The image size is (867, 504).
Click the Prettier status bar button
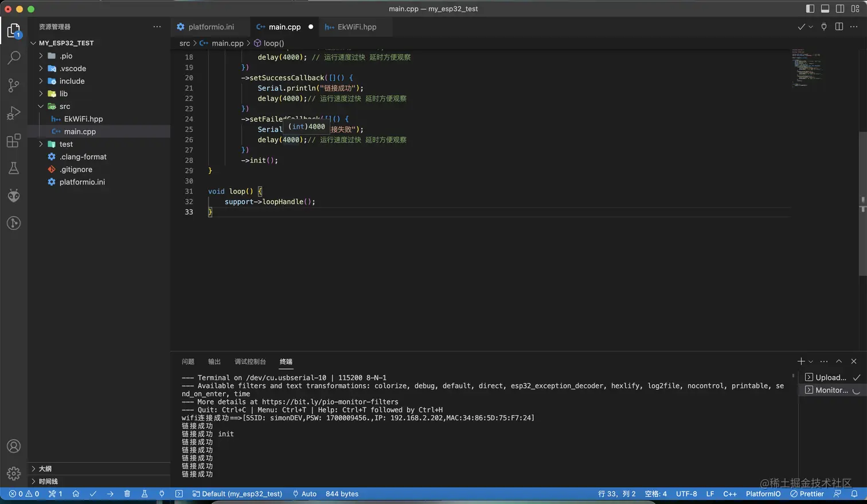(807, 494)
